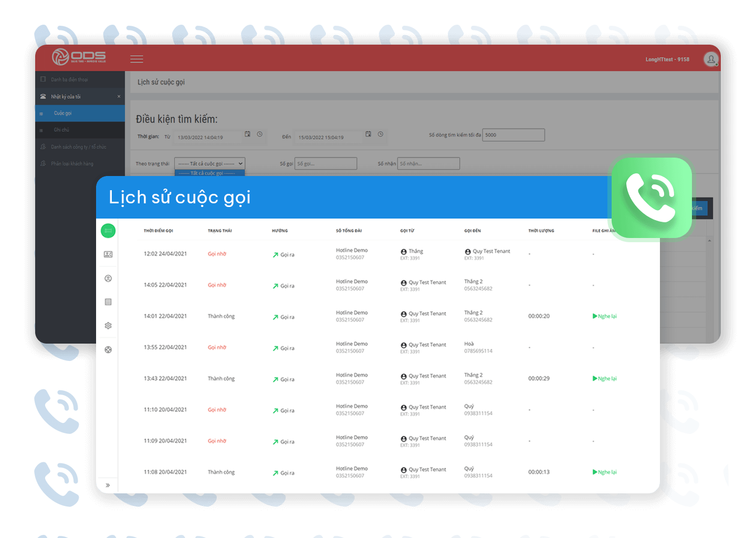Viewport: 756px width, 538px height.
Task: Play Nghe lại for the 14:01 22/04/2021 call
Action: coord(605,316)
